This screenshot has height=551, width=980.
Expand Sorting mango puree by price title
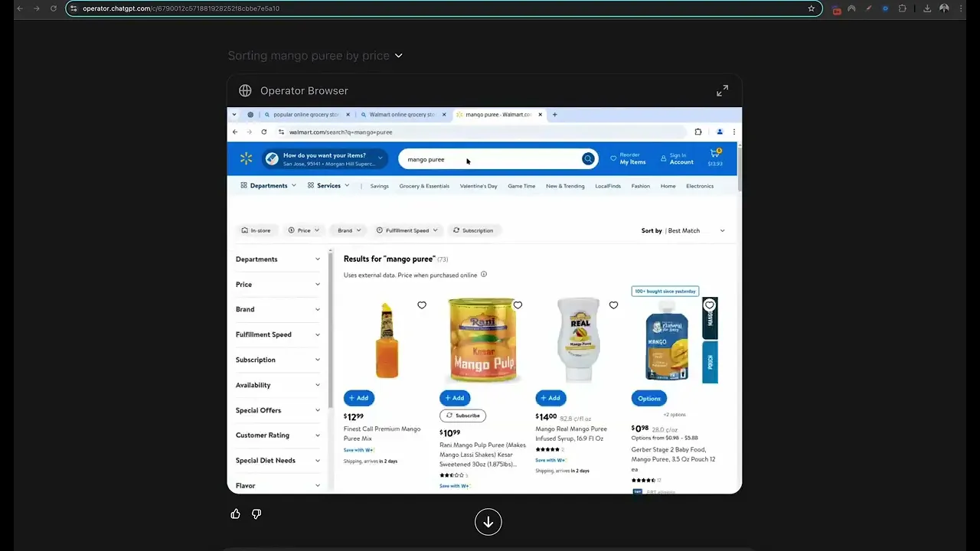point(315,56)
